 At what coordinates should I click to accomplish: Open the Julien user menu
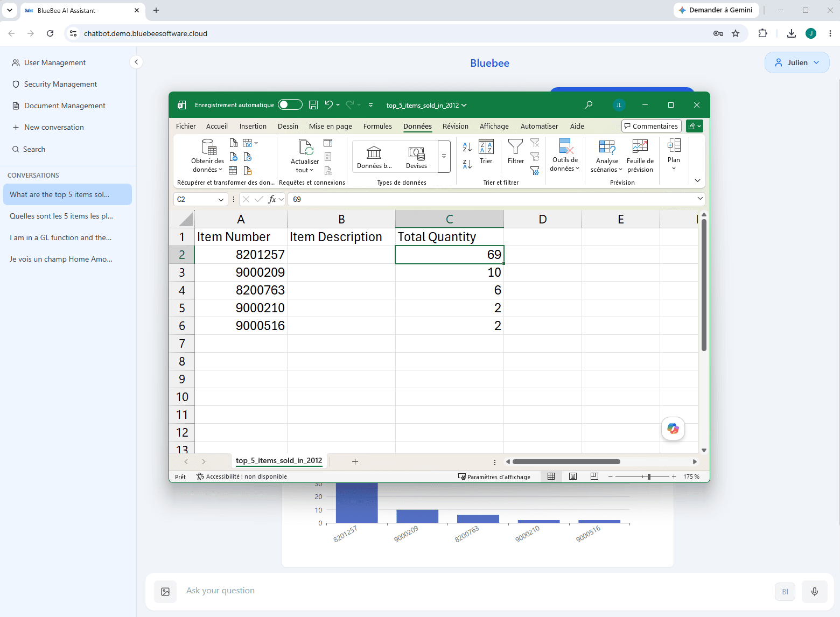click(x=797, y=62)
